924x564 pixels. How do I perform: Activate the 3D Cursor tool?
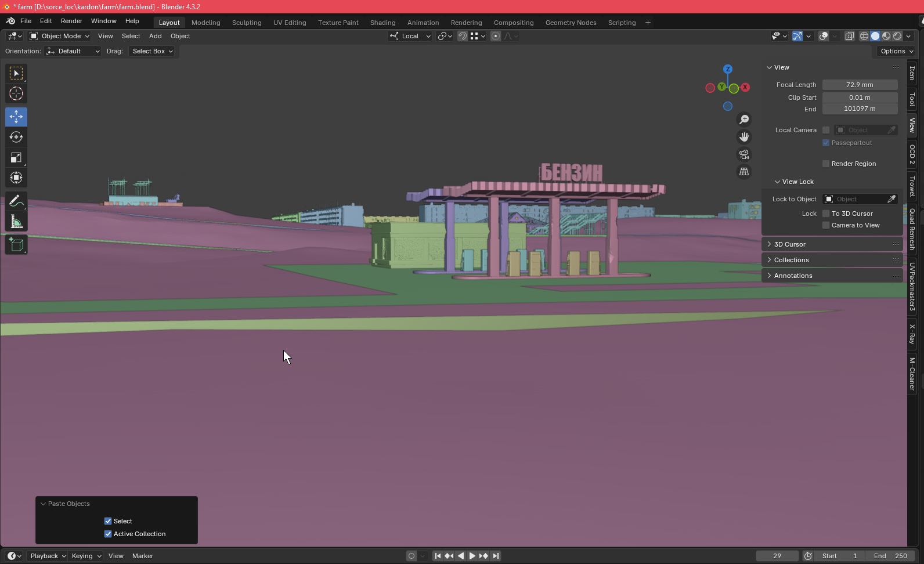click(x=16, y=93)
